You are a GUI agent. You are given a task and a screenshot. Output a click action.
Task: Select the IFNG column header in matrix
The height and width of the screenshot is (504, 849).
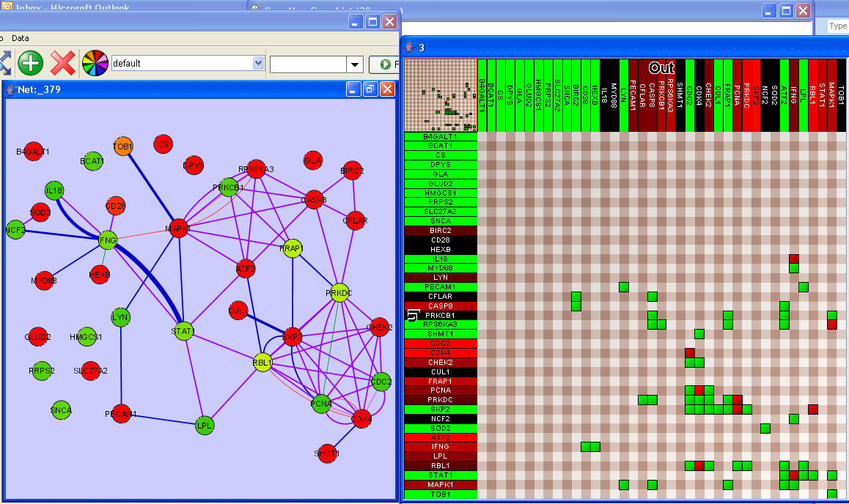click(x=793, y=95)
